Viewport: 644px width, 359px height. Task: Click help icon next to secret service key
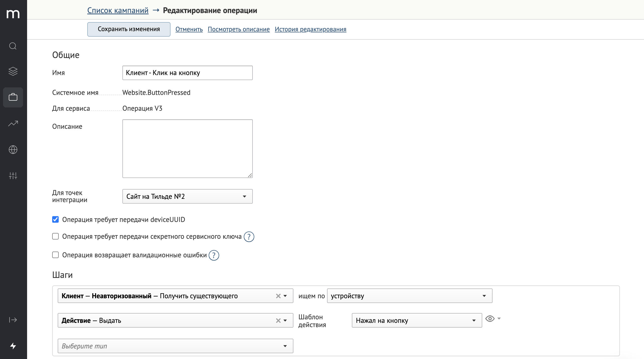[x=249, y=237]
